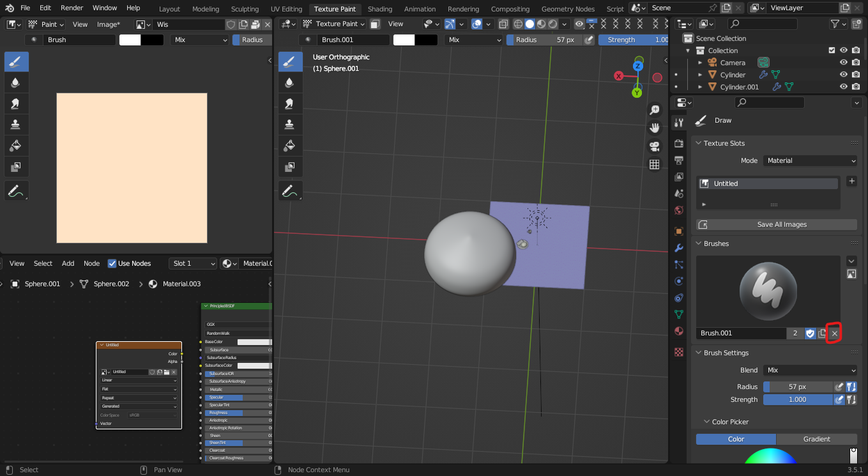Select the Gradient color mode button
This screenshot has width=868, height=476.
(x=817, y=439)
